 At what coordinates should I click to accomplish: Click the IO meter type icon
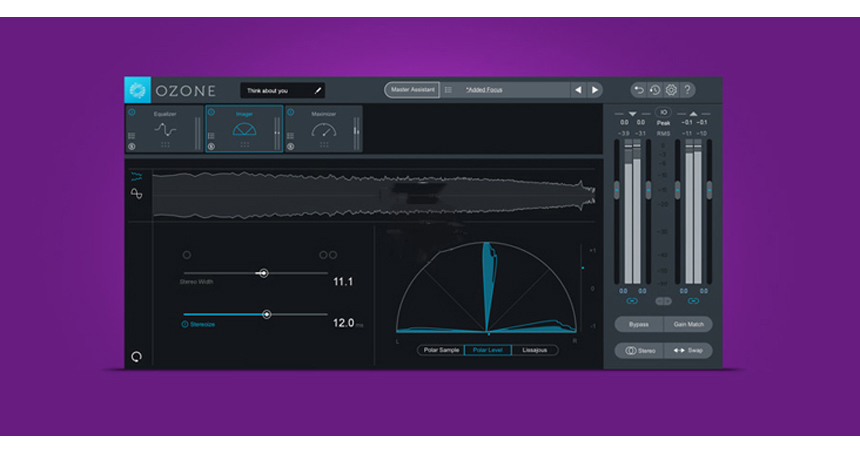(x=663, y=112)
